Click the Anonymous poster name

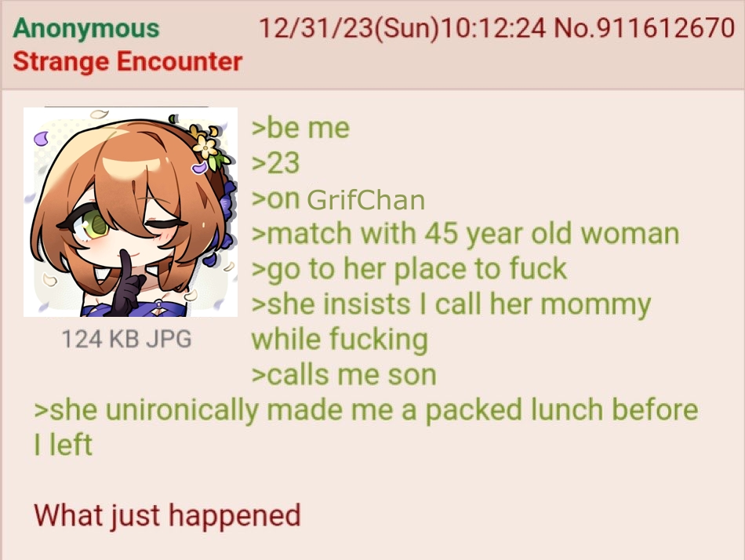coord(86,28)
